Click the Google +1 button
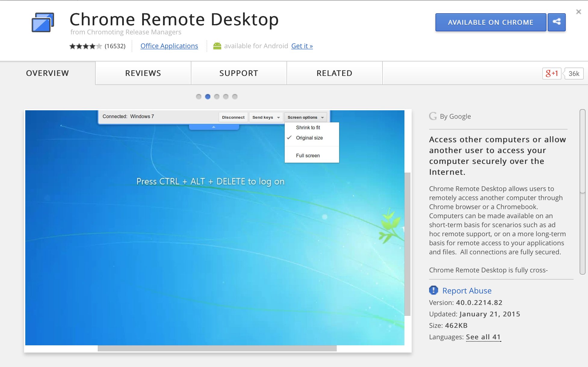 point(552,74)
